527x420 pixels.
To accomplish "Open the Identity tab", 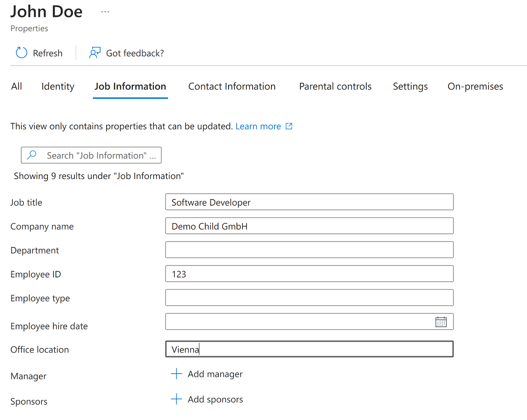I will point(58,86).
